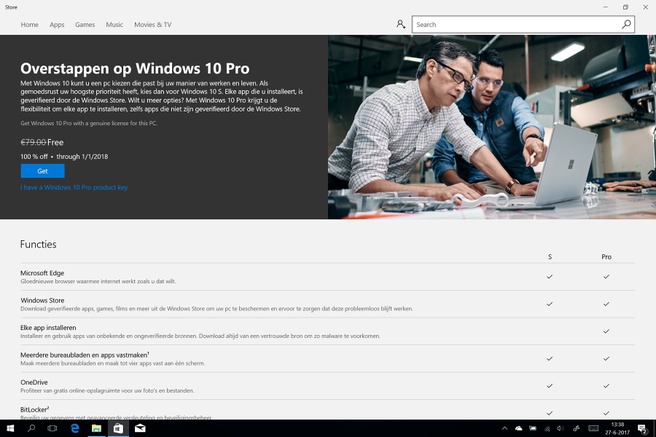The image size is (656, 437).
Task: Select the 'OneDrive' feature row title
Action: point(34,382)
